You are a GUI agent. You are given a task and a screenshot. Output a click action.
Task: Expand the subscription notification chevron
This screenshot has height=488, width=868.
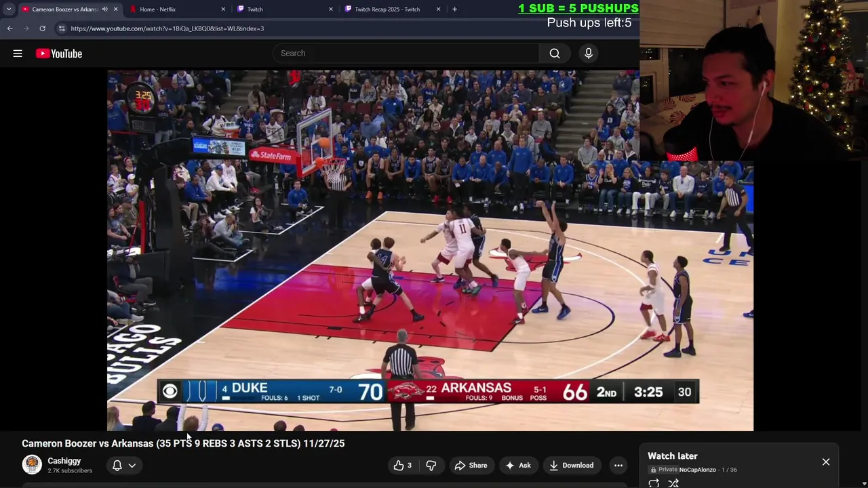[x=132, y=466]
